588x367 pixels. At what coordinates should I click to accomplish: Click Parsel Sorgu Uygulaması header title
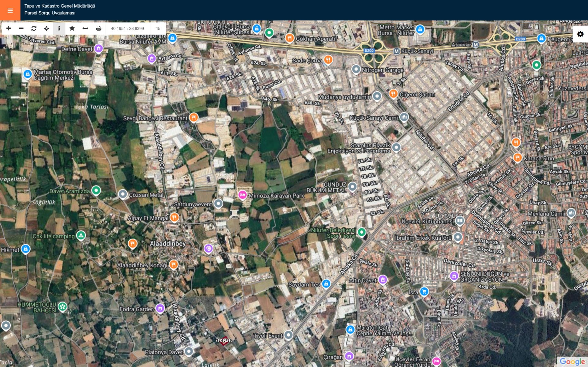pos(50,13)
